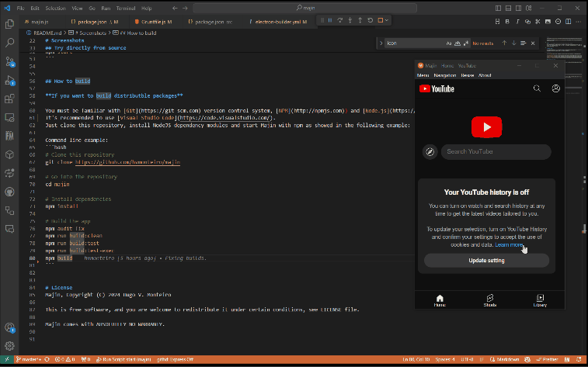
Task: Toggle Match Case in find widget
Action: point(449,43)
